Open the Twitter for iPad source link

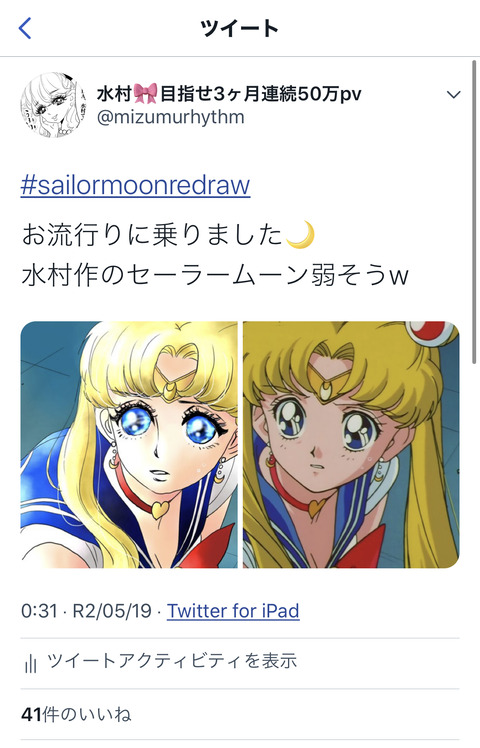pos(233,611)
